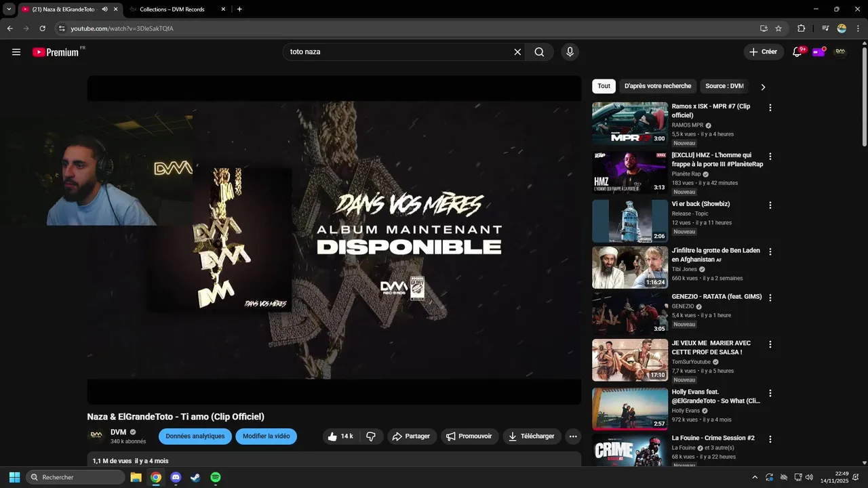
Task: Open Discord from taskbar
Action: click(x=176, y=477)
